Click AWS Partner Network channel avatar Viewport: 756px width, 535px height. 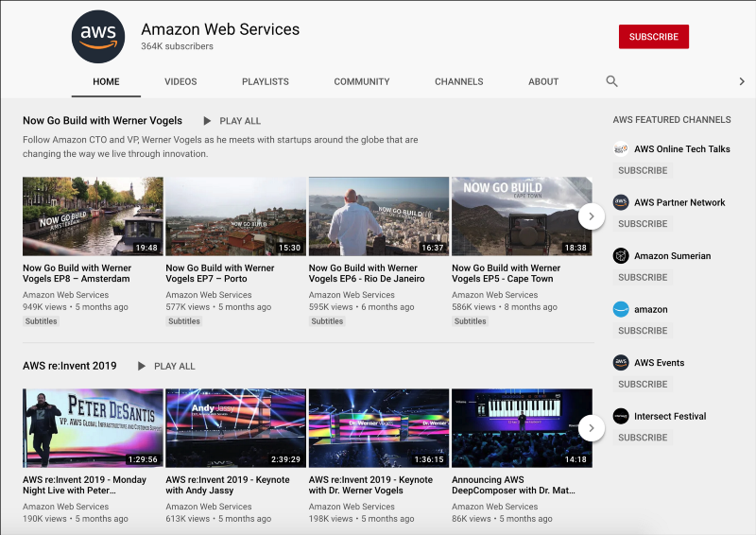pos(621,202)
